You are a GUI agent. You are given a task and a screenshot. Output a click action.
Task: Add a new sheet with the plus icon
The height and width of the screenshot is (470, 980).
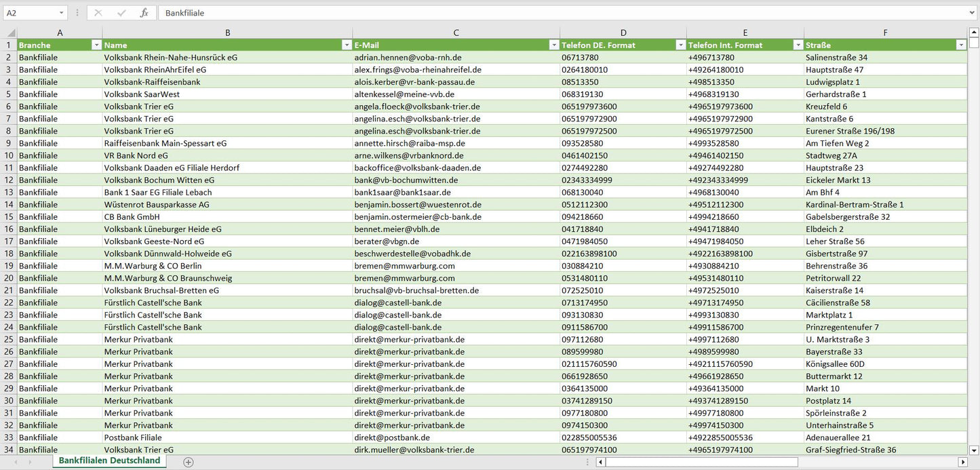tap(189, 462)
